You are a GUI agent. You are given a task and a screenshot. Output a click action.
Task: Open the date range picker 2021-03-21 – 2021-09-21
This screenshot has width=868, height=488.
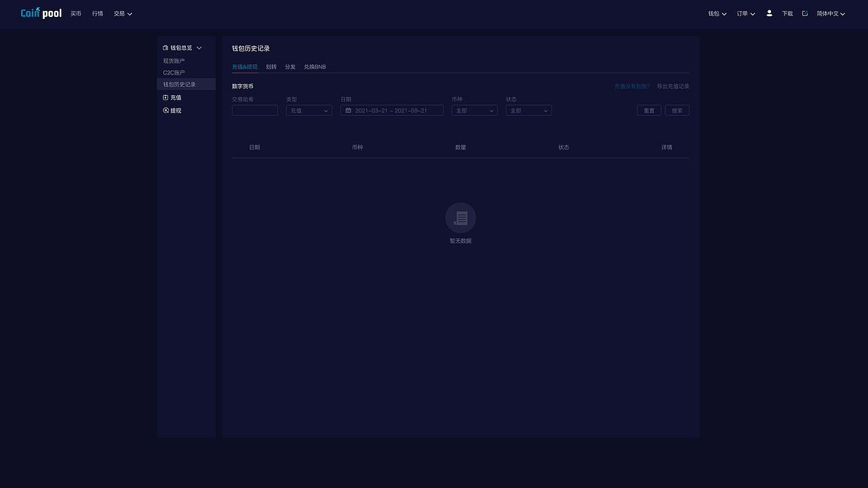coord(392,110)
